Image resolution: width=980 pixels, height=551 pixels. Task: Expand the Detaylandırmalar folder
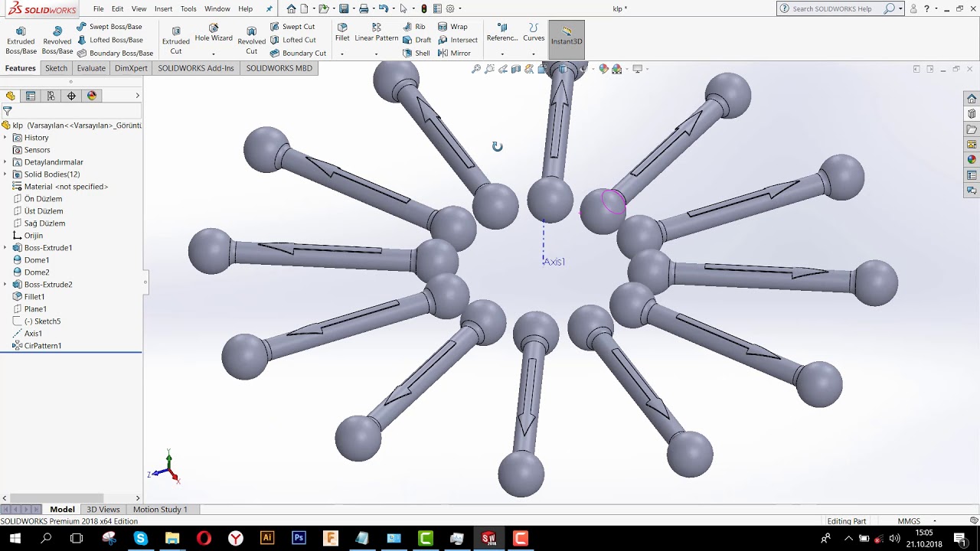click(5, 162)
